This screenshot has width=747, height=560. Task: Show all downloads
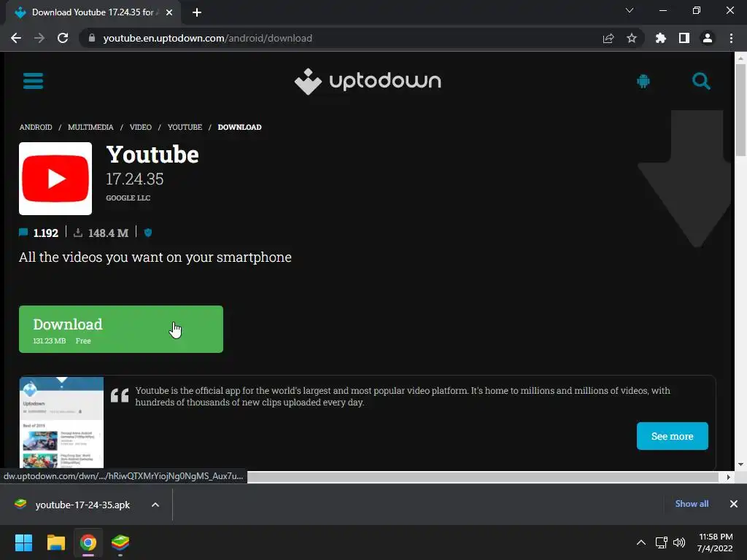[692, 504]
